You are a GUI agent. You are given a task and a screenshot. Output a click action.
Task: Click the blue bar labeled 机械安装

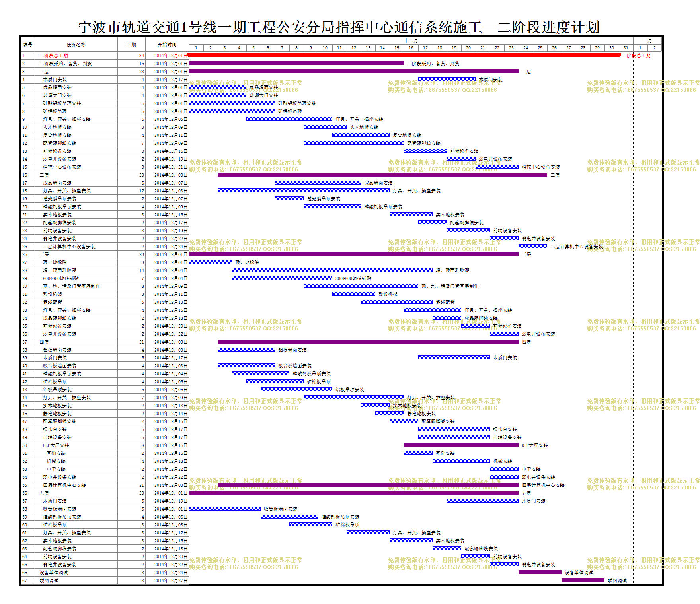click(461, 461)
